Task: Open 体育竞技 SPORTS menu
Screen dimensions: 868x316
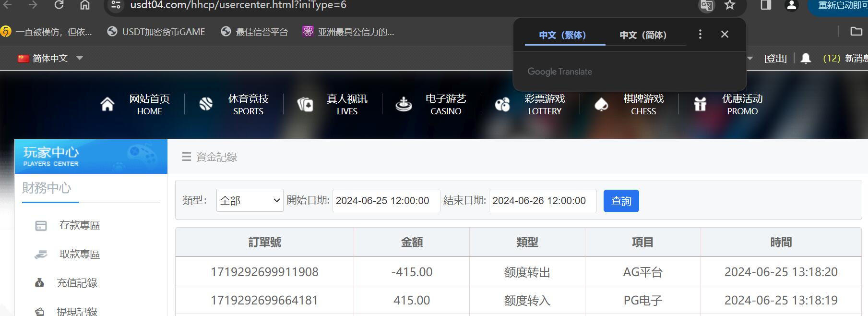Action: click(x=248, y=104)
